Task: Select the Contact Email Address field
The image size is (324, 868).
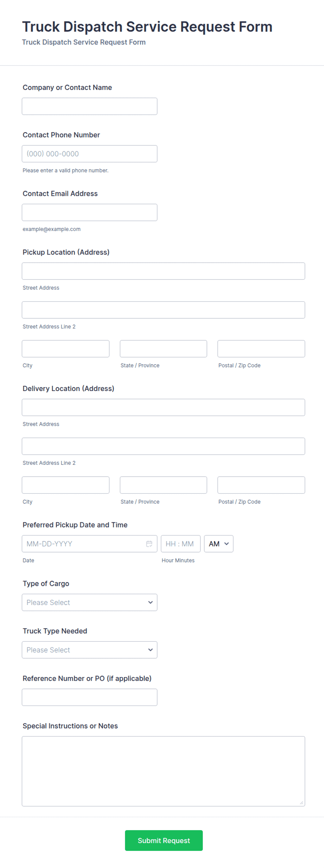Action: pos(90,212)
